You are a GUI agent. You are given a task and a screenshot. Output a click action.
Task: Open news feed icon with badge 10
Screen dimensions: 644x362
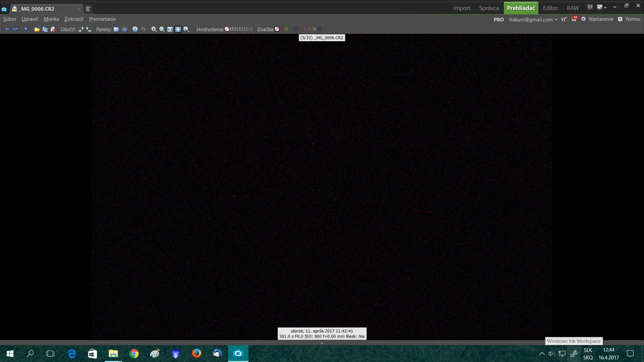tap(574, 19)
